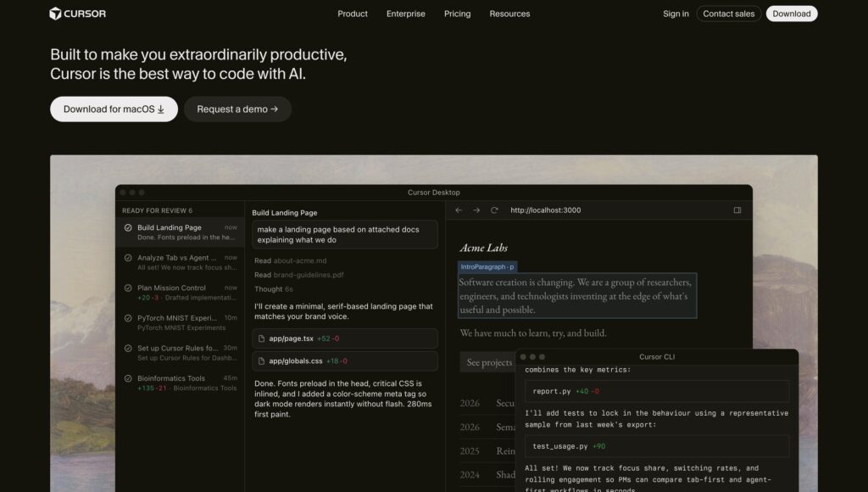This screenshot has height=492, width=868.
Task: Click check icon beside Set up Cursor Rules
Action: (x=128, y=349)
